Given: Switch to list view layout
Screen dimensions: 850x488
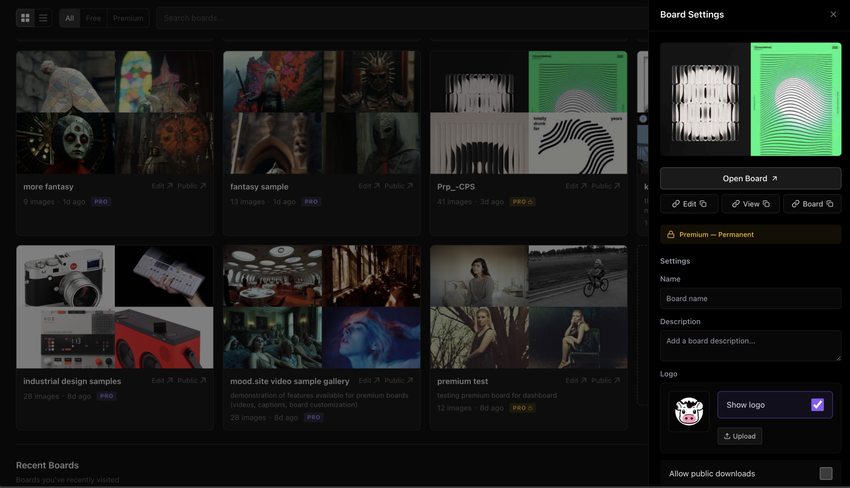Looking at the screenshot, I should pos(43,18).
